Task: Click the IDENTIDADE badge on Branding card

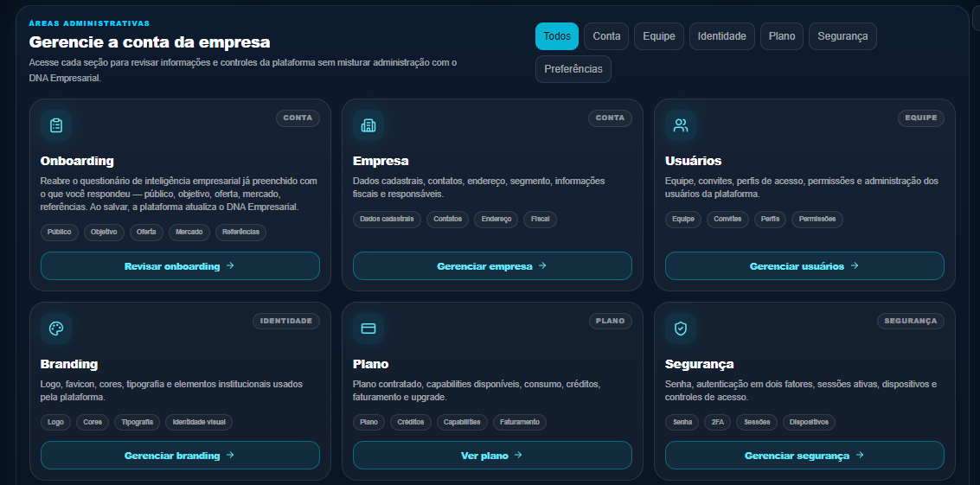Action: tap(286, 322)
